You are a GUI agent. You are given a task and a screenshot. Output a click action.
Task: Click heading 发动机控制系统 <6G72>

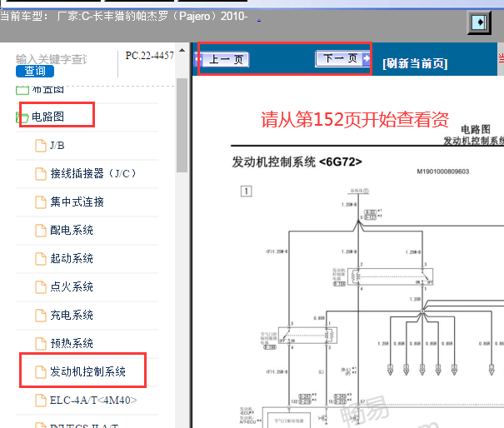297,162
